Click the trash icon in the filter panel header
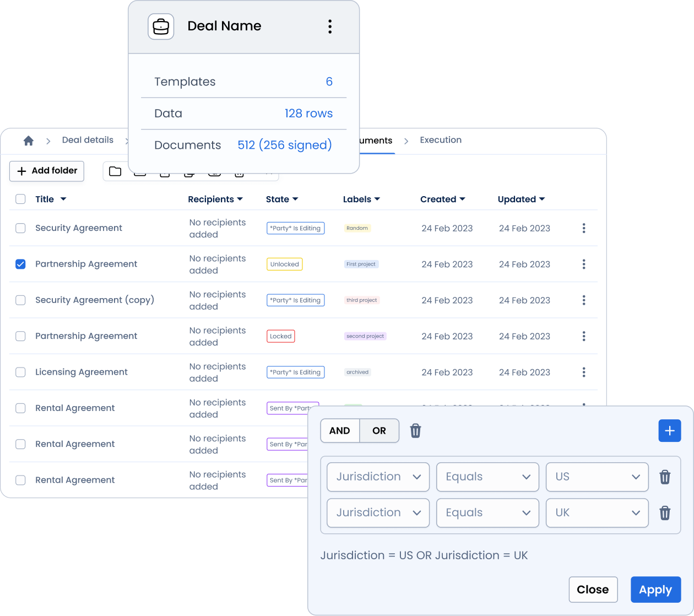The height and width of the screenshot is (616, 694). click(x=415, y=430)
